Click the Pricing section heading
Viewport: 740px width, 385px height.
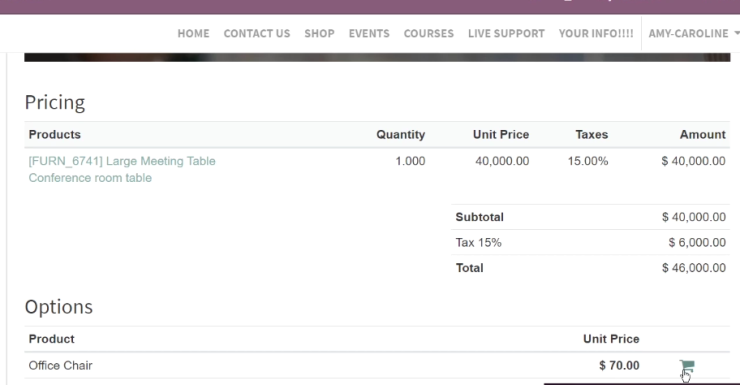pyautogui.click(x=55, y=102)
